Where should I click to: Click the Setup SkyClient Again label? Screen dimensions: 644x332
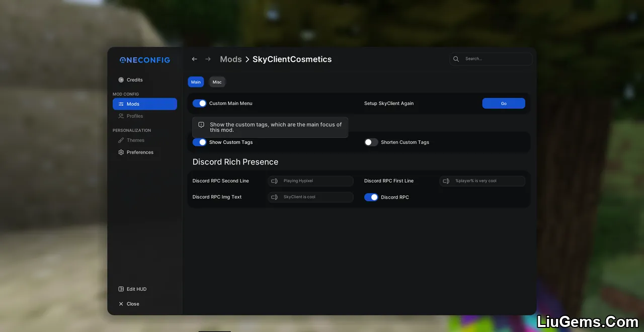click(x=389, y=103)
